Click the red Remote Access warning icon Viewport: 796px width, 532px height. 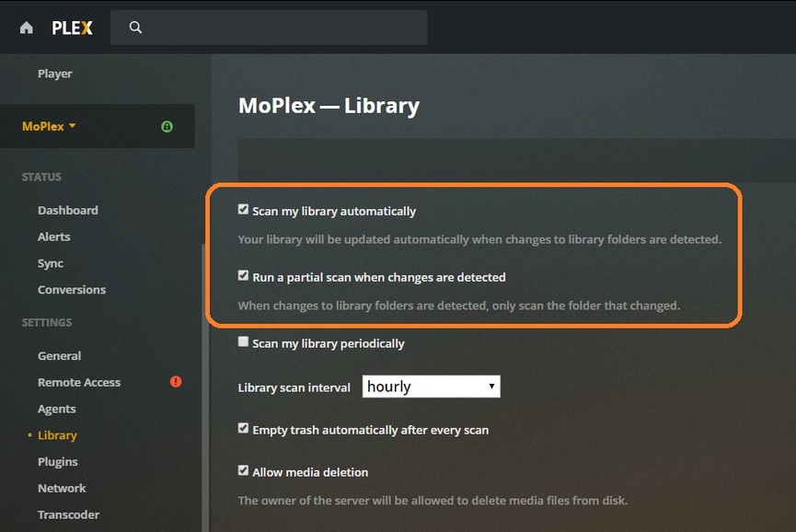tap(176, 382)
